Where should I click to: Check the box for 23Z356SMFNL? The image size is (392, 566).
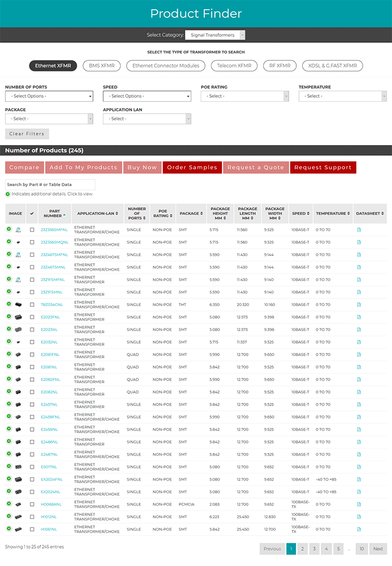click(x=32, y=230)
